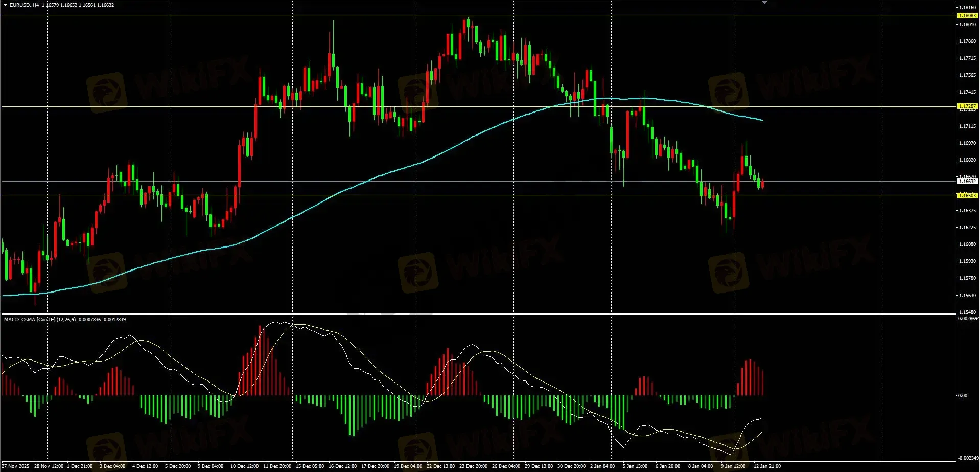Click the triangle beside the EURUSD,H4 title
Image resolution: width=980 pixels, height=472 pixels.
coord(5,5)
